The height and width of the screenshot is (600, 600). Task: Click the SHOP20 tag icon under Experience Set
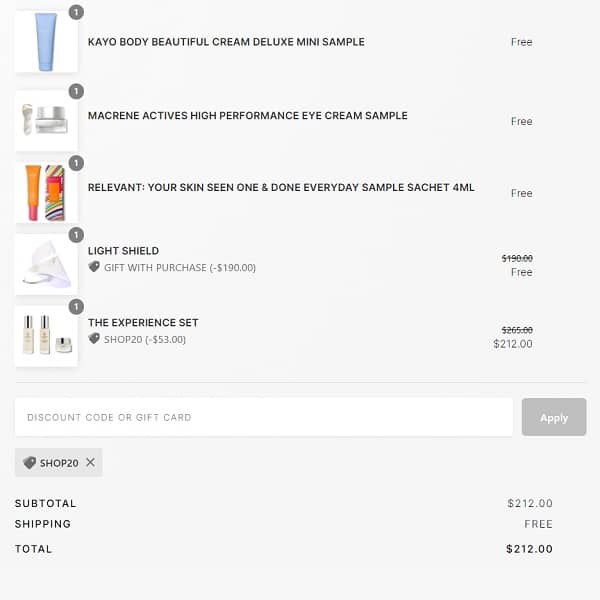pos(94,339)
